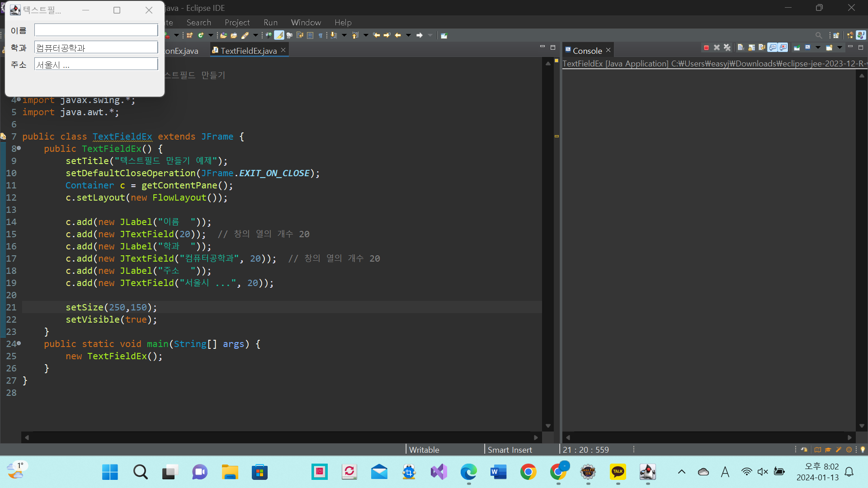Toggle Scroll Lock in Console

click(751, 47)
